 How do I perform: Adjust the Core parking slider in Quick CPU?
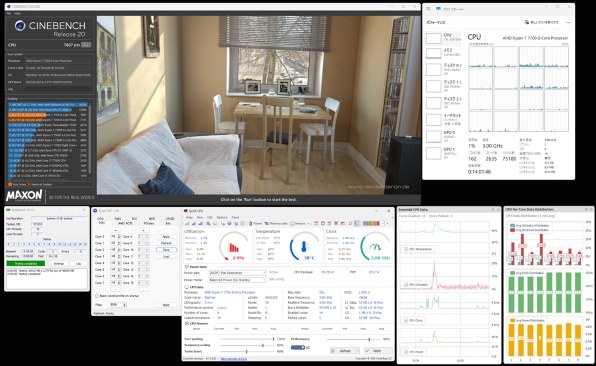tap(247, 339)
